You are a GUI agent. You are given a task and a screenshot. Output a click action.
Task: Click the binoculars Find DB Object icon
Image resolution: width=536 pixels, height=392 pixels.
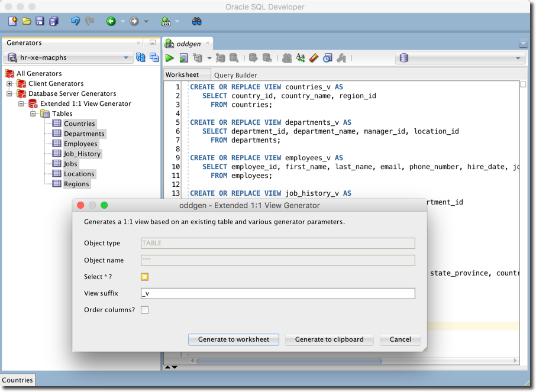196,21
